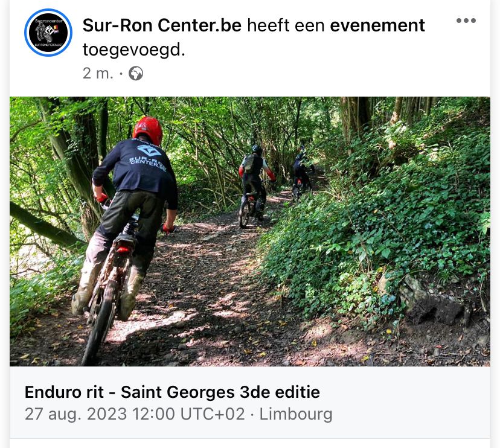Image resolution: width=500 pixels, height=448 pixels.
Task: Click the '27 aug. 2023 12:00 UTC+02' date
Action: coord(135,414)
